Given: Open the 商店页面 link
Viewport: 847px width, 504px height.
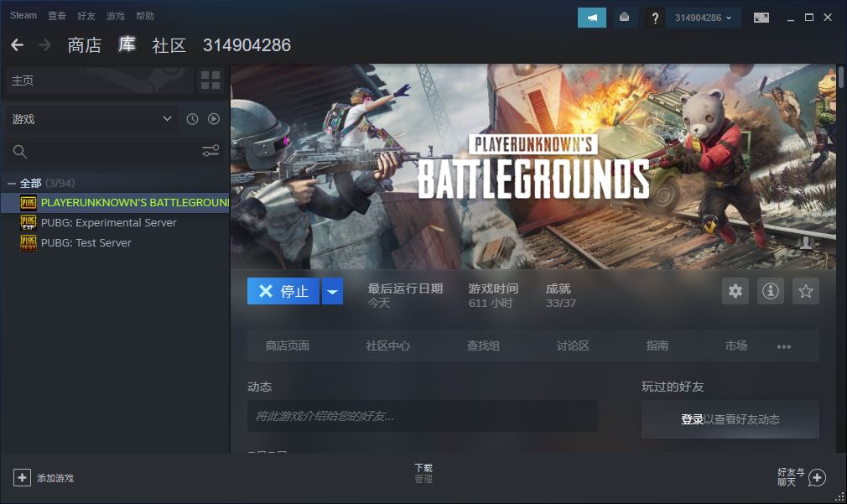Looking at the screenshot, I should (288, 346).
